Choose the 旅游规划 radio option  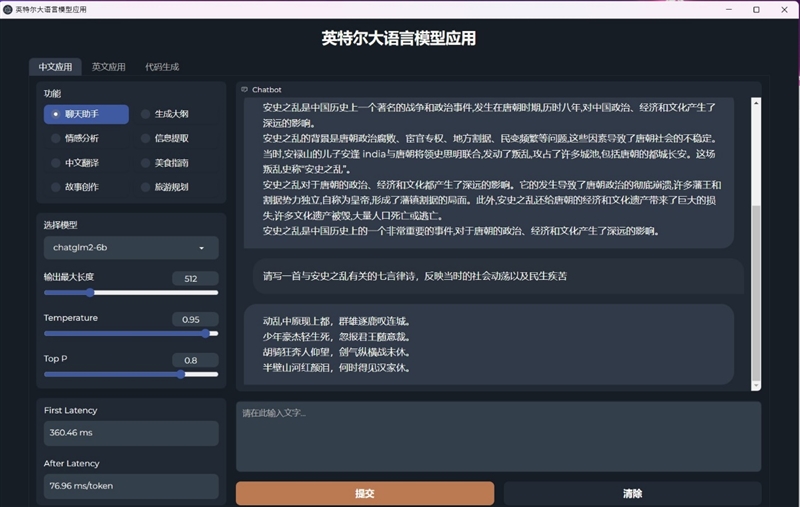(x=146, y=186)
